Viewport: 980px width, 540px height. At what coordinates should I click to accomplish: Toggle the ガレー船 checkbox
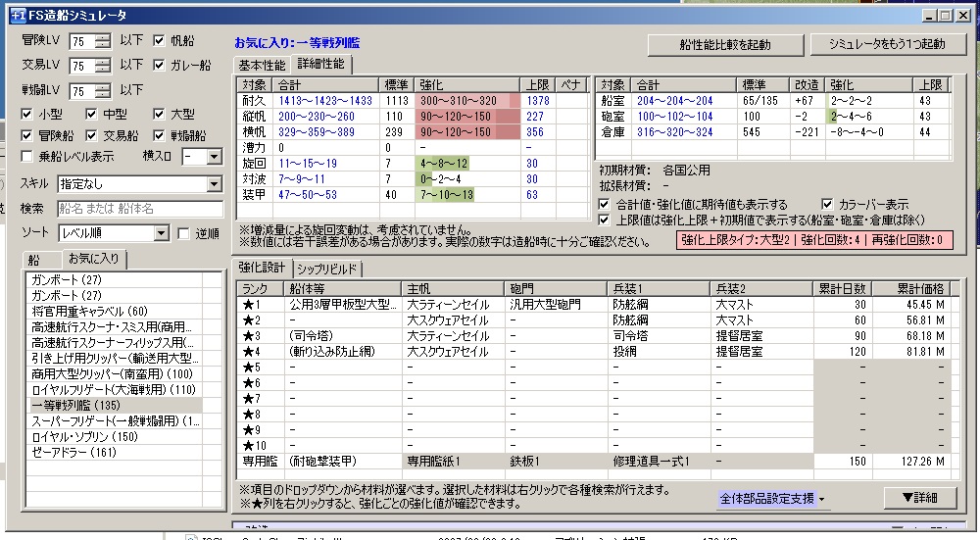point(160,65)
